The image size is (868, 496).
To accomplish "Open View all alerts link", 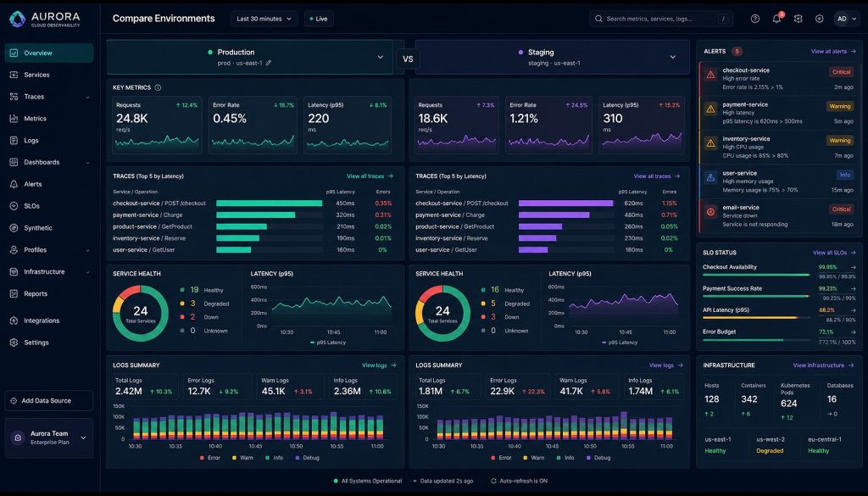I will point(833,52).
